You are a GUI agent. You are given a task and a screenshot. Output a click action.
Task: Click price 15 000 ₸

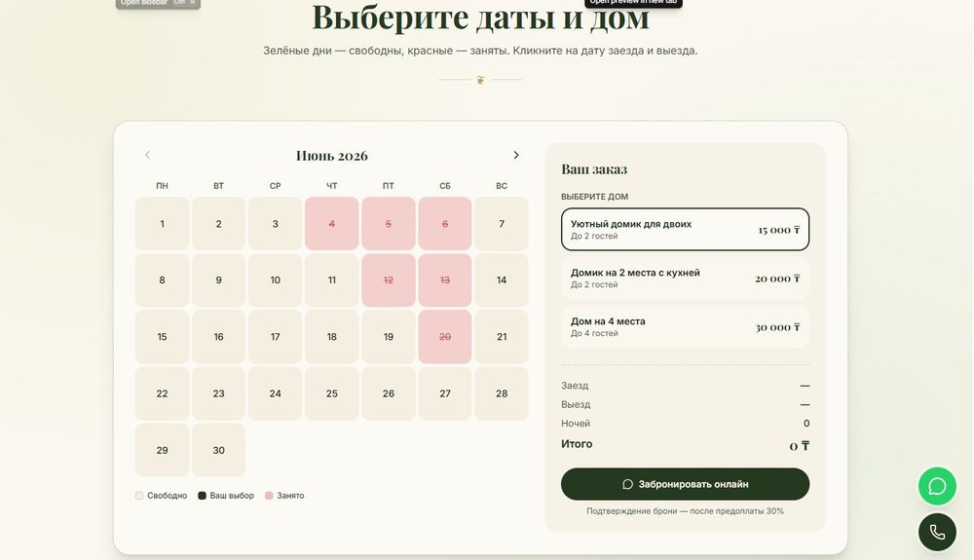click(x=779, y=230)
